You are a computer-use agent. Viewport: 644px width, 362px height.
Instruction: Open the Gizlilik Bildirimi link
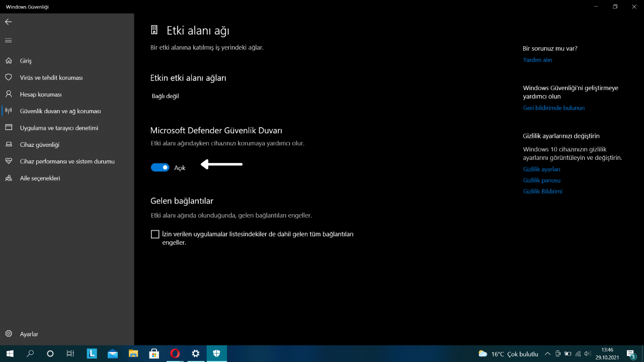click(x=542, y=192)
